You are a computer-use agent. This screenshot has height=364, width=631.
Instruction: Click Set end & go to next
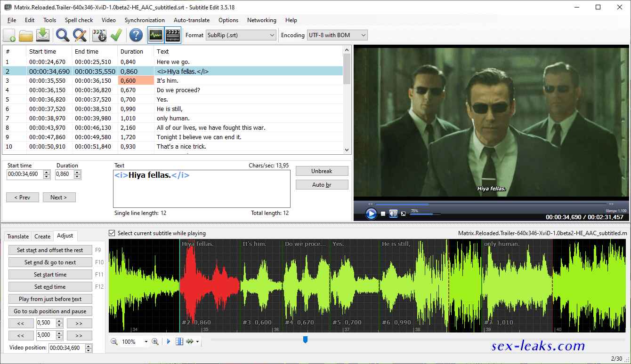coord(50,262)
